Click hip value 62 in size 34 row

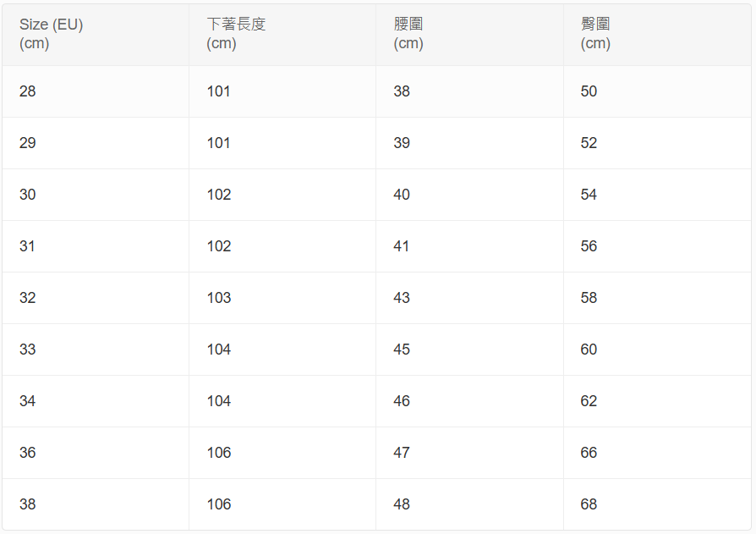coord(589,401)
